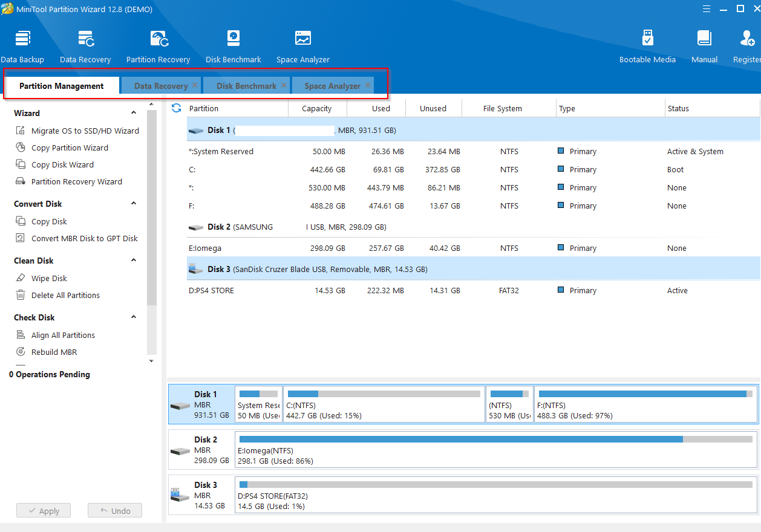Click the Align All Partitions icon
This screenshot has width=761, height=532.
20,335
